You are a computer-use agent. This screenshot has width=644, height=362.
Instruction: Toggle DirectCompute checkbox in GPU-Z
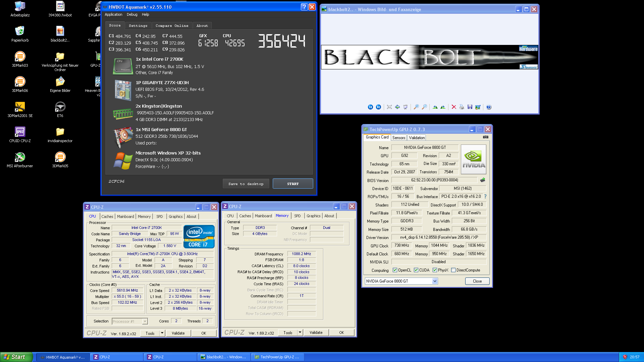pyautogui.click(x=453, y=270)
